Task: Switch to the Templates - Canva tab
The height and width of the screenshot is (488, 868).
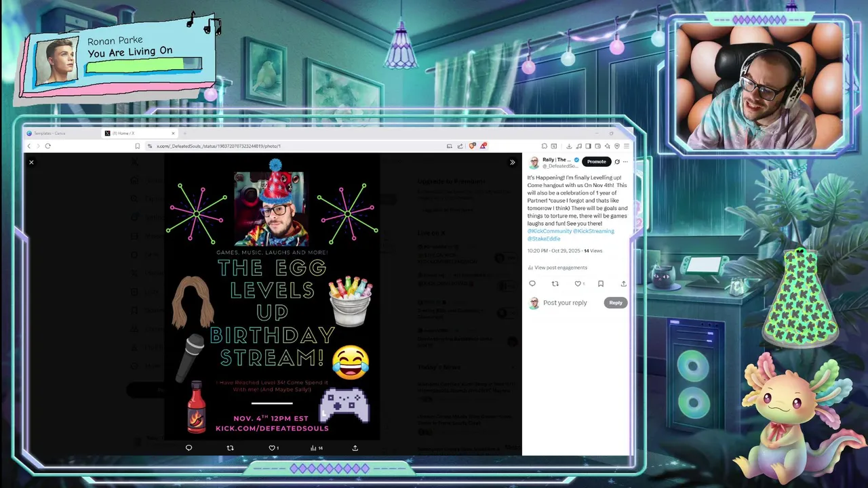Action: [61, 133]
